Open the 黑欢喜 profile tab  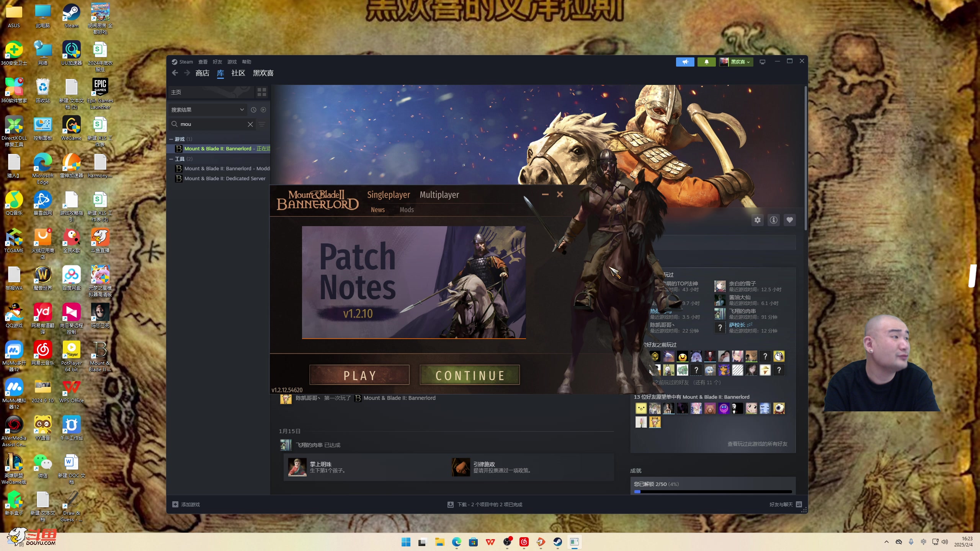[x=263, y=73]
